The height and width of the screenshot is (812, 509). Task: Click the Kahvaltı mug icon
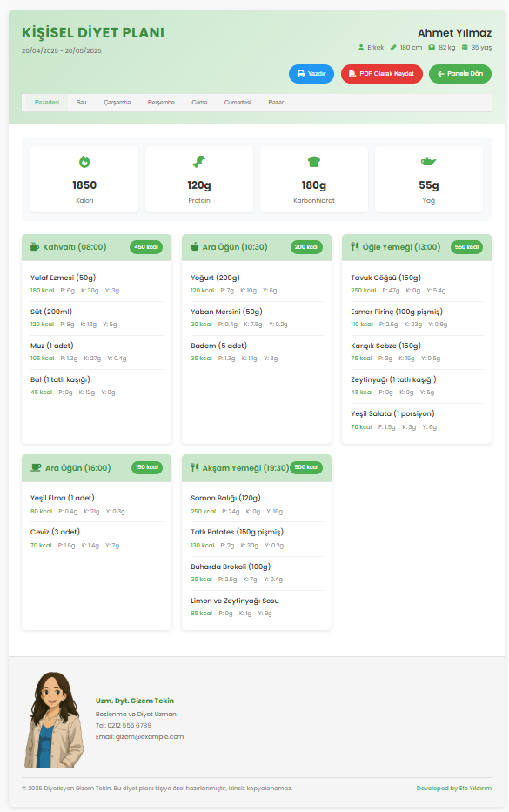[35, 246]
